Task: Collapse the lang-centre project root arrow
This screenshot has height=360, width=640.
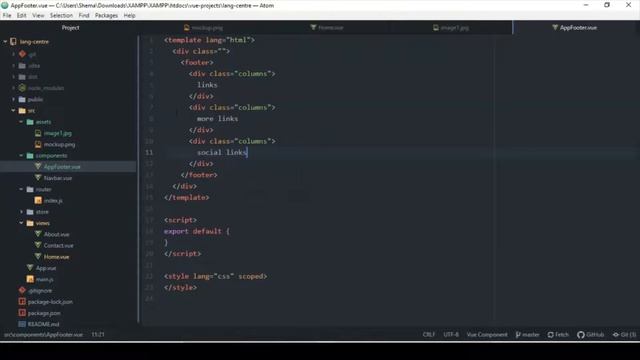Action: click(5, 42)
